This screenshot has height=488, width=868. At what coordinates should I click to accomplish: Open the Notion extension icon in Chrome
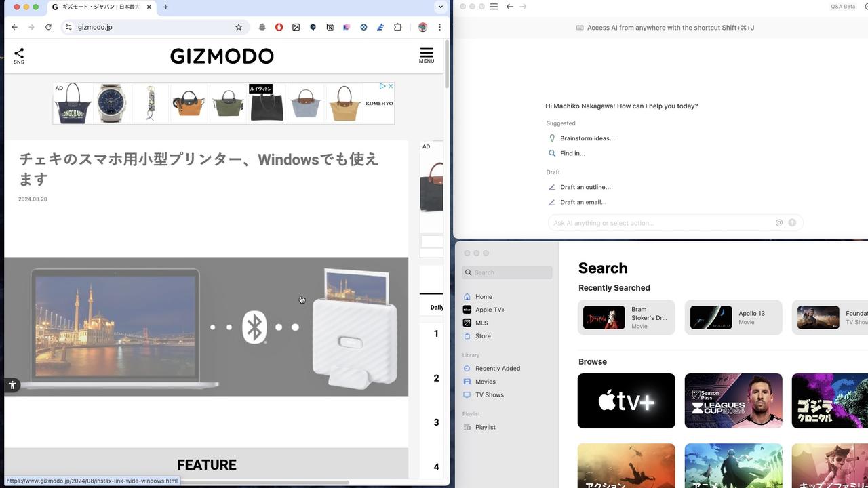(330, 27)
